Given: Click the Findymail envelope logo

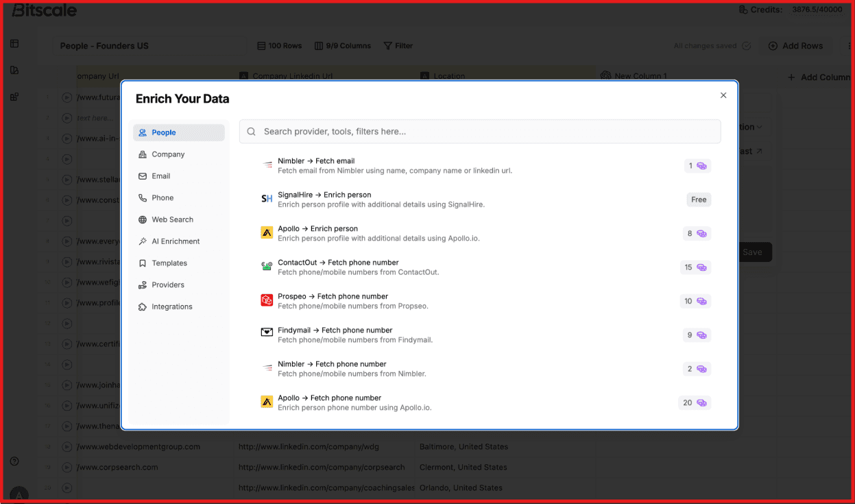Looking at the screenshot, I should 267,333.
